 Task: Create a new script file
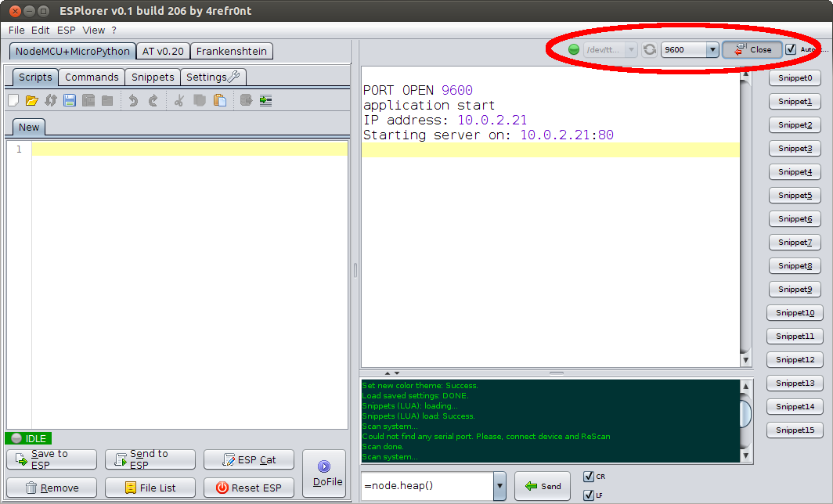(x=14, y=100)
